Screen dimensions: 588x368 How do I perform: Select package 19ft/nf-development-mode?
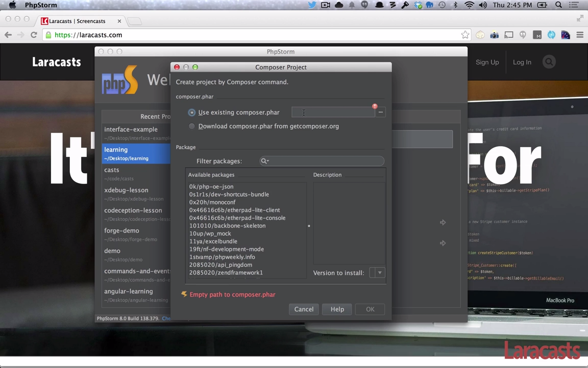click(227, 249)
